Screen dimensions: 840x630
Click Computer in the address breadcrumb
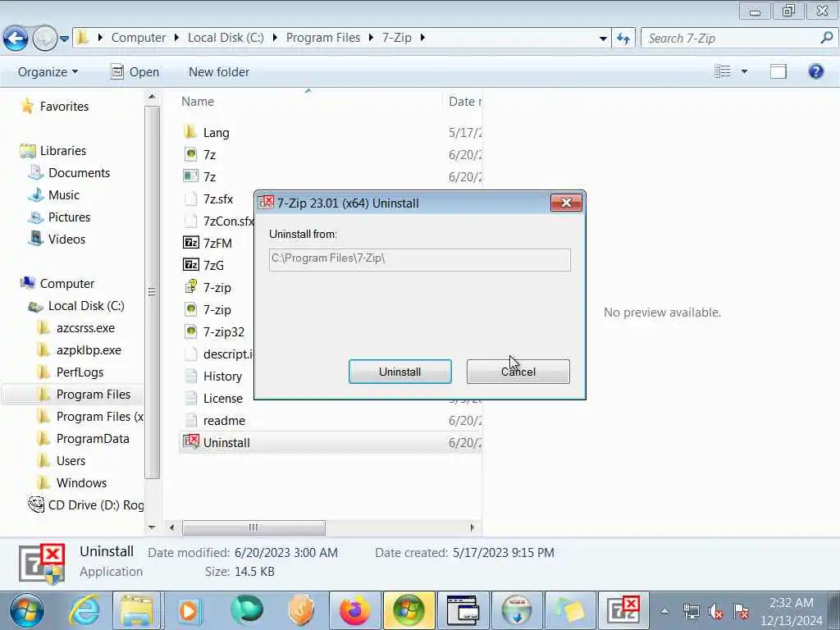click(138, 38)
